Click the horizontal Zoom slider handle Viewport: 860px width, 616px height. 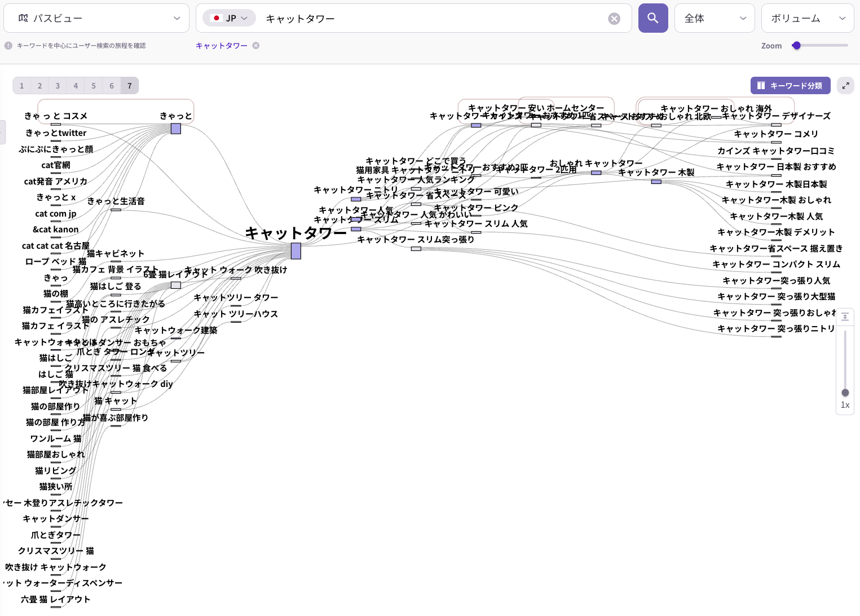pos(796,46)
